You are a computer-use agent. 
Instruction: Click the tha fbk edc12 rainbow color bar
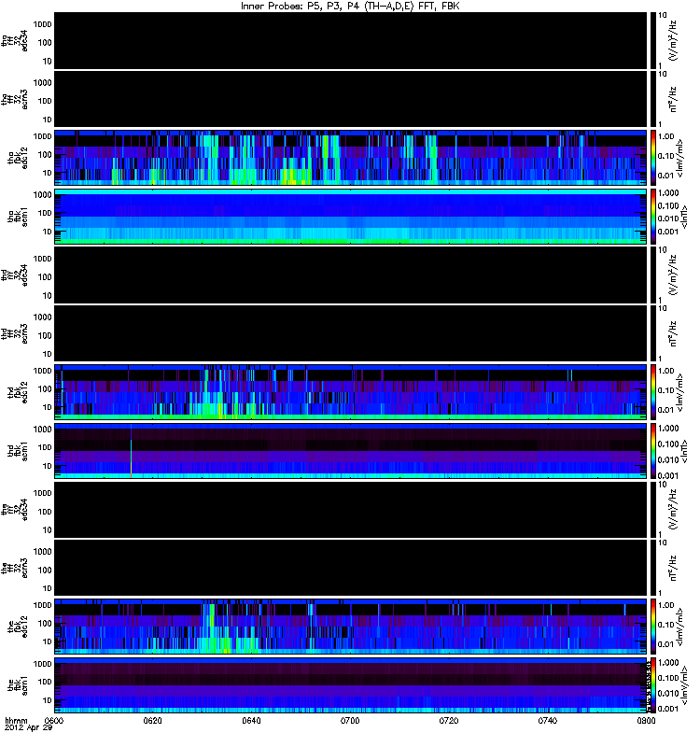pos(652,158)
